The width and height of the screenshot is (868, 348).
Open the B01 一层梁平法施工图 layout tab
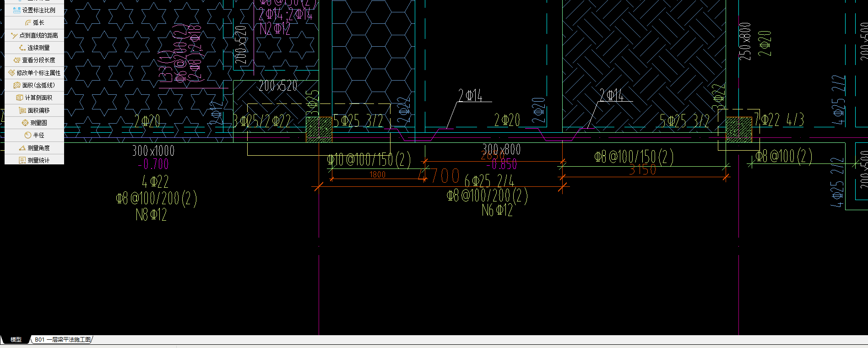63,339
